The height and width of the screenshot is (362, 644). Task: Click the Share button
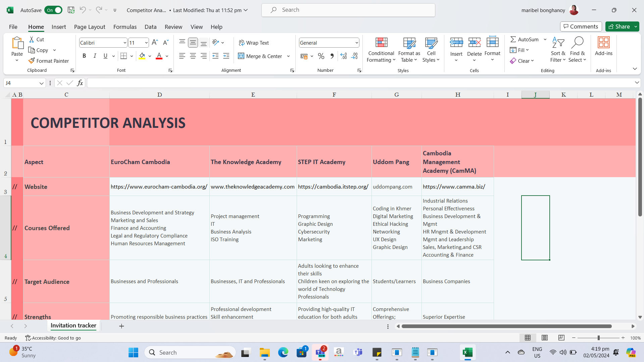pyautogui.click(x=619, y=27)
